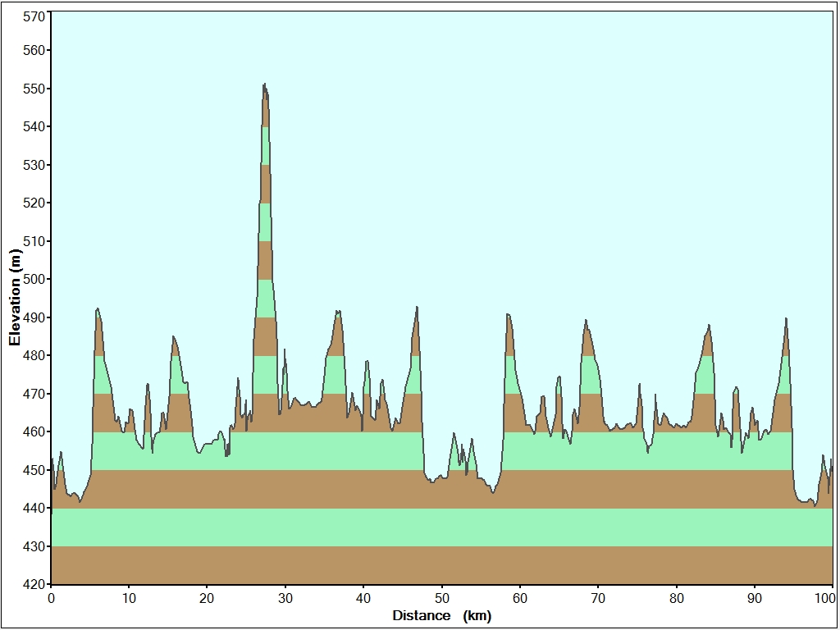Click the 440 elevation axis label
This screenshot has height=630, width=840.
(34, 509)
